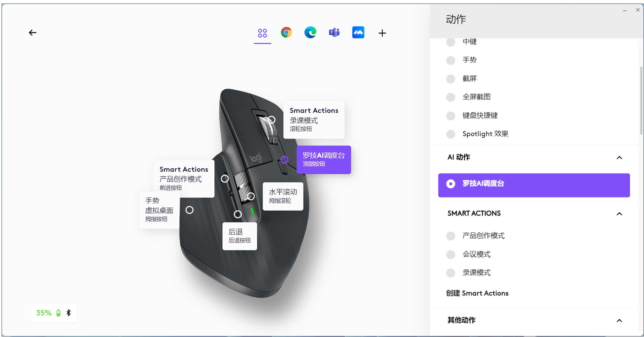The width and height of the screenshot is (644, 337).
Task: Open the 罗技AI调度台 顶部按钮 label card
Action: coord(324,160)
